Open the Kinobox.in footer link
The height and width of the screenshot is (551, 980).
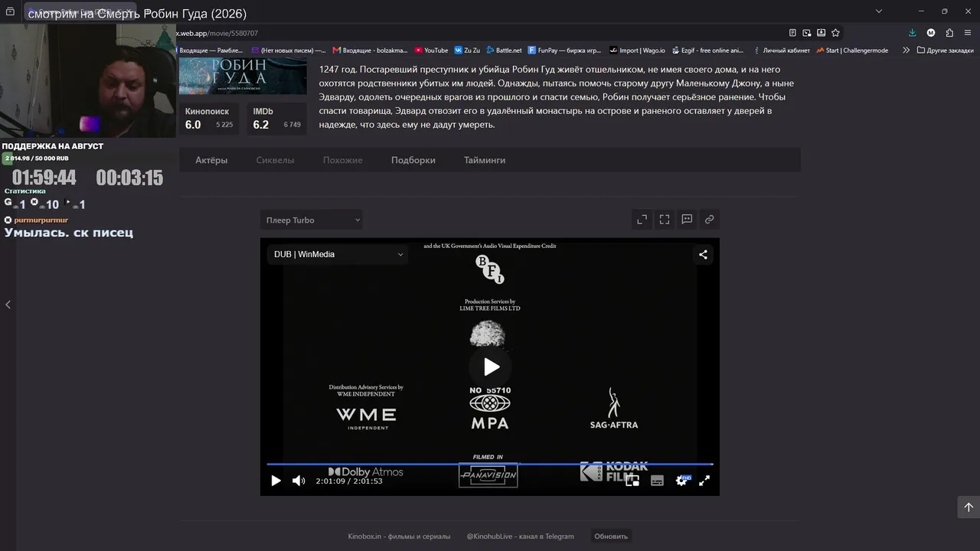pyautogui.click(x=399, y=536)
